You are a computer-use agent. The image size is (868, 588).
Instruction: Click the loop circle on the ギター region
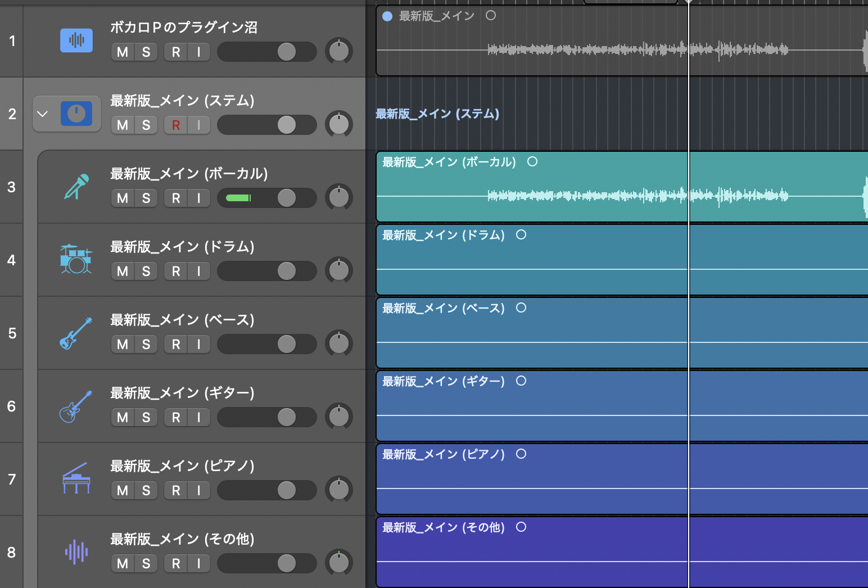click(x=521, y=381)
